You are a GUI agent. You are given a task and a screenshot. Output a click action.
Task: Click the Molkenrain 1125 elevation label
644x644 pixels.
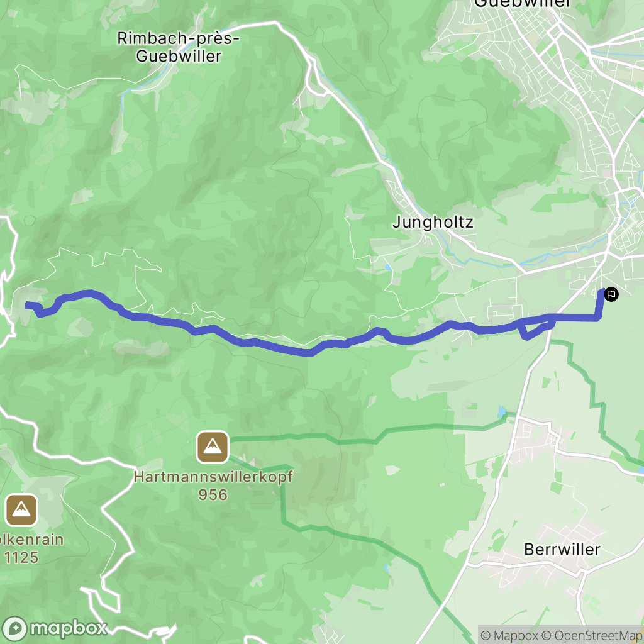[31, 548]
